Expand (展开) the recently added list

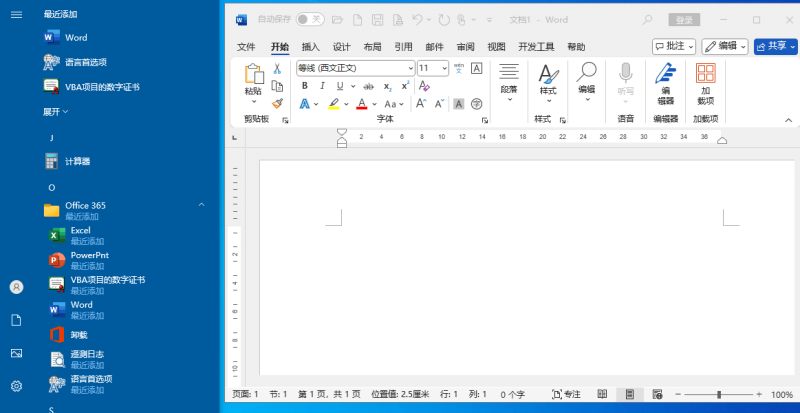pyautogui.click(x=56, y=112)
